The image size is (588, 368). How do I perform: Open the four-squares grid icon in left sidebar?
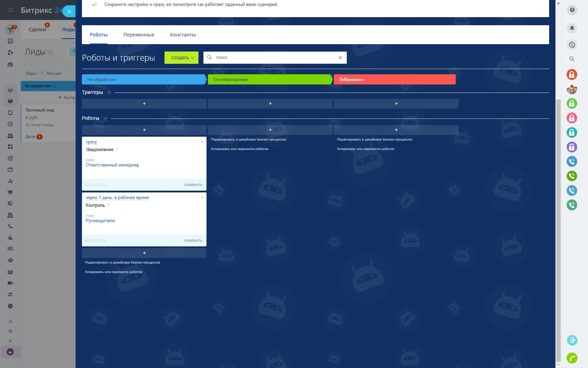click(10, 147)
